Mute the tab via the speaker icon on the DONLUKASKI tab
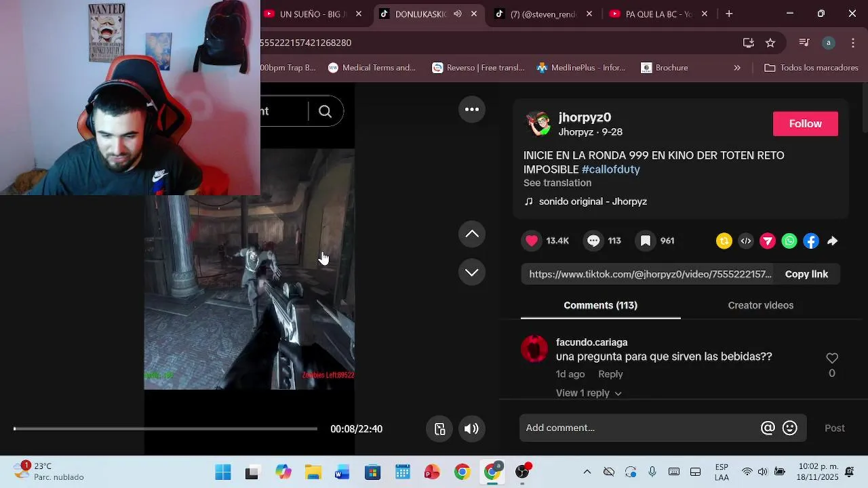 pyautogui.click(x=458, y=14)
